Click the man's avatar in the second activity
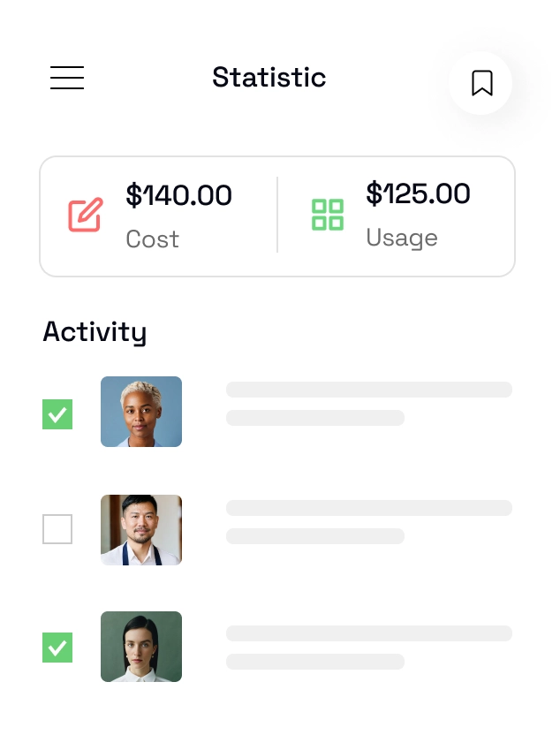The height and width of the screenshot is (735, 560). coord(141,529)
